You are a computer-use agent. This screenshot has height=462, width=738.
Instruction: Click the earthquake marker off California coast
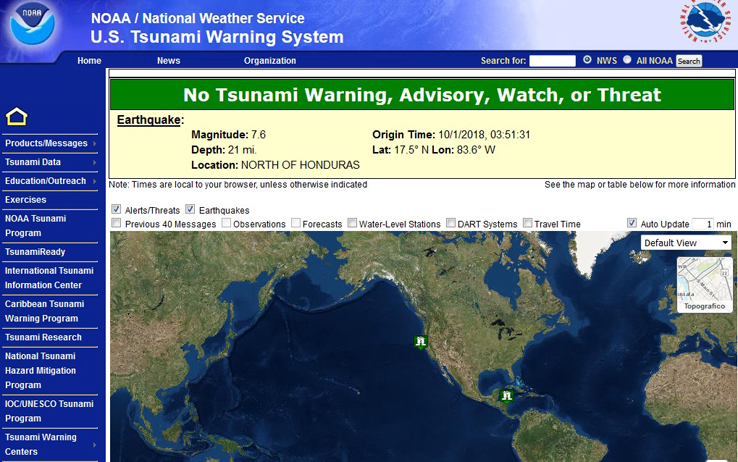[421, 342]
